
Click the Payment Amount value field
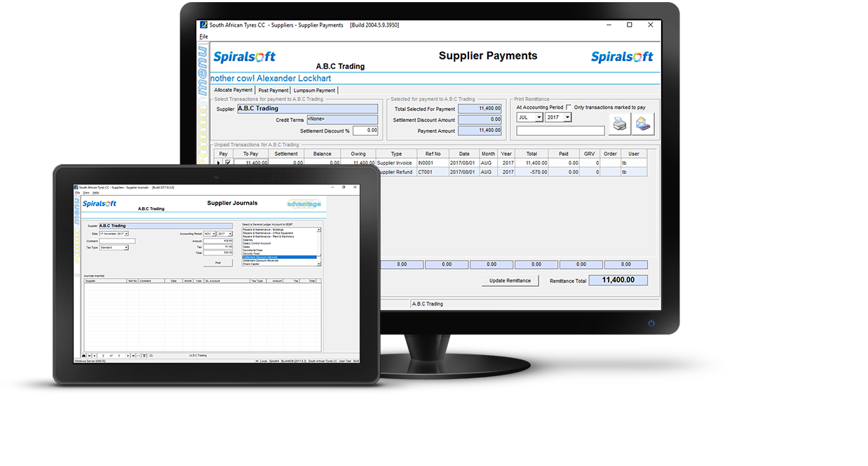point(480,131)
